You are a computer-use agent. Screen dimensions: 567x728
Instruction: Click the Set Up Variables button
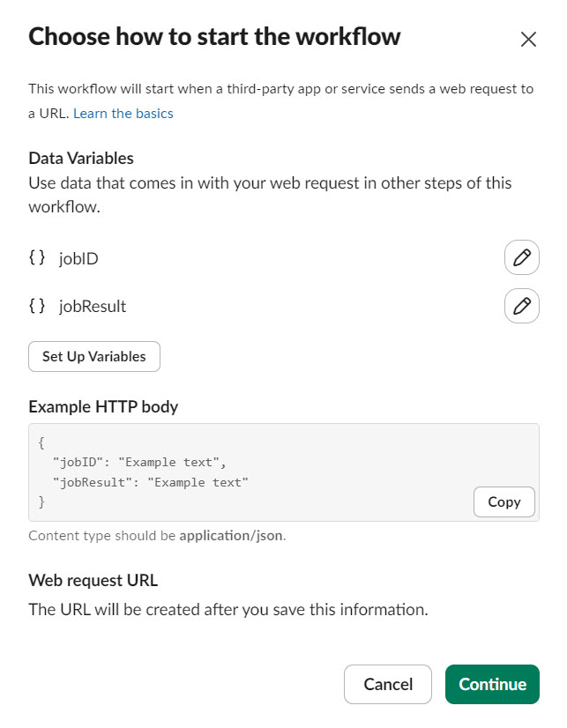tap(94, 357)
